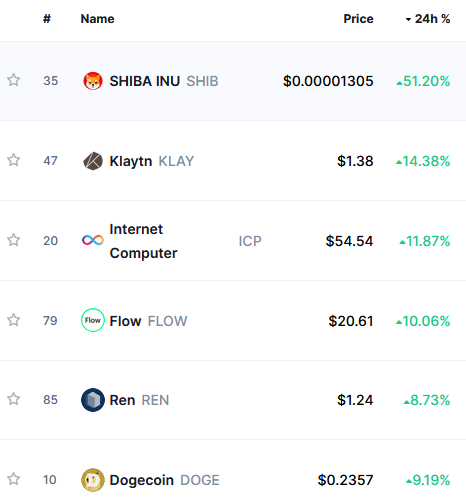Click the SHIBA INU coin logo
Image resolution: width=466 pixels, height=504 pixels.
pos(93,81)
